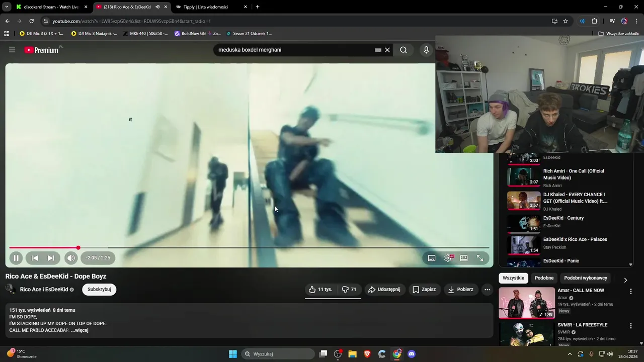Screen dimensions: 644x362
Task: Save video with Zapisz button
Action: (x=424, y=290)
